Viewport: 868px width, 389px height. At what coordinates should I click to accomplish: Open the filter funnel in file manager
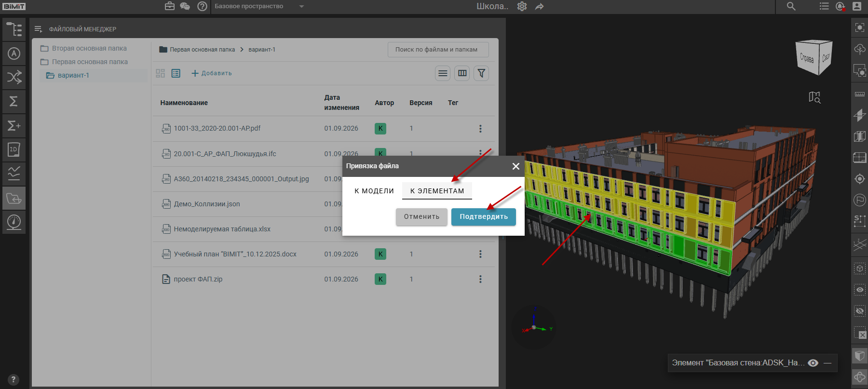coord(481,73)
